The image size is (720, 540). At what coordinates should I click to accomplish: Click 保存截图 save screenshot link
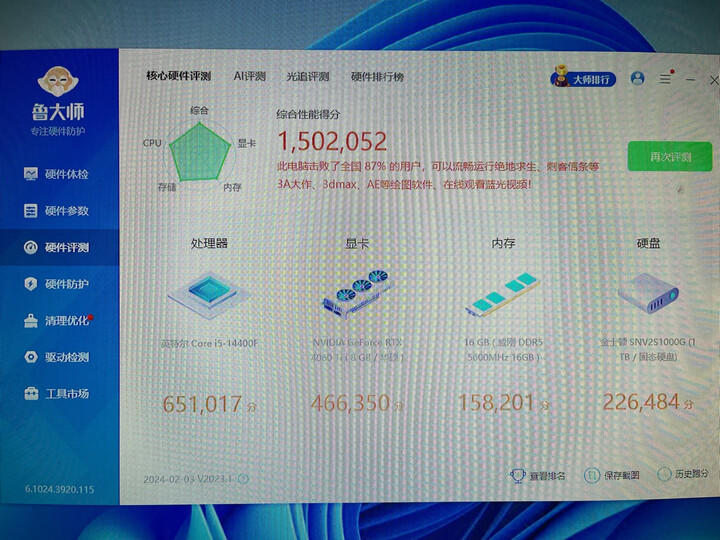tap(621, 475)
